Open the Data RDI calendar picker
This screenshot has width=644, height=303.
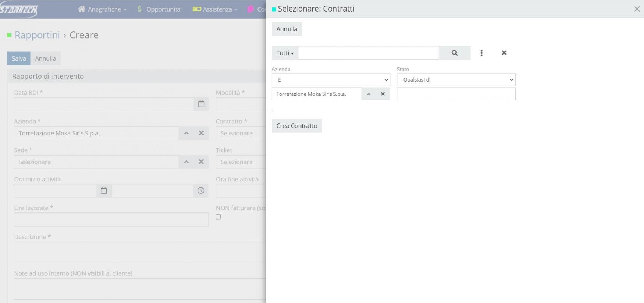tap(201, 104)
